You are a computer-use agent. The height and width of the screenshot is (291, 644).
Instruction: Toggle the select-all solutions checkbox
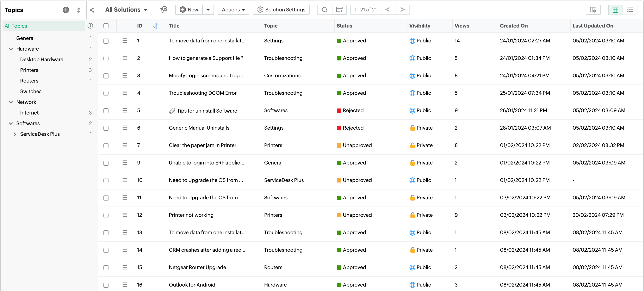[106, 26]
